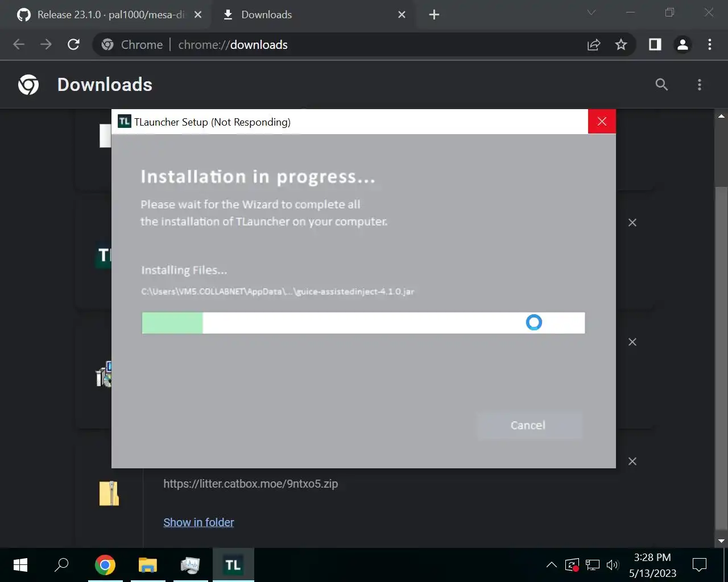Remove the second download entry from the list

coord(632,223)
